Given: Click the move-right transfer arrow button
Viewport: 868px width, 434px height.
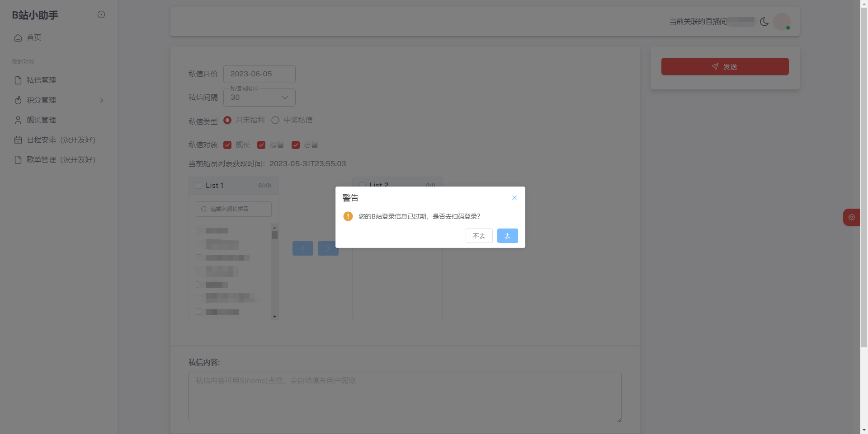Looking at the screenshot, I should tap(328, 248).
